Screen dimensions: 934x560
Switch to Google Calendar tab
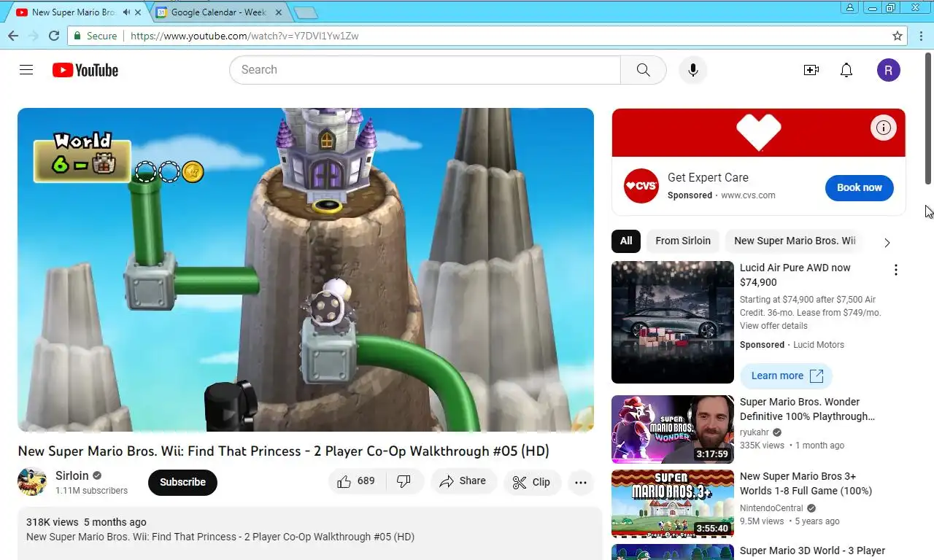(x=219, y=12)
